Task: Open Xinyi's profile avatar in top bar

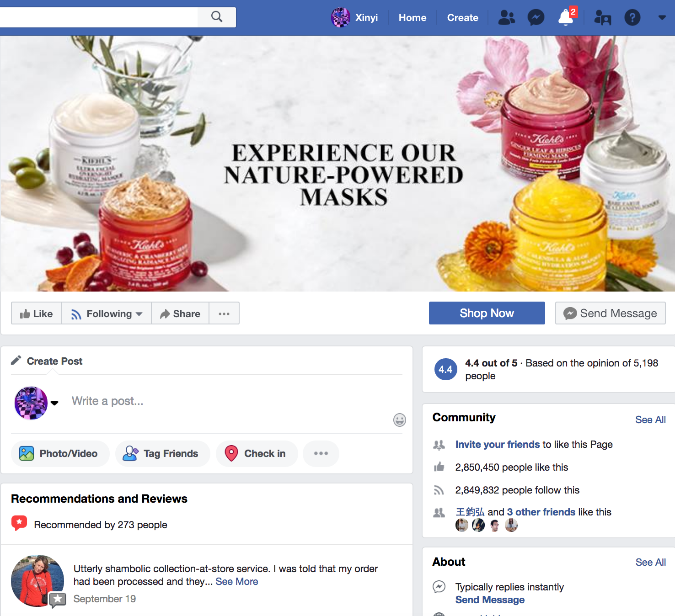Action: point(341,17)
